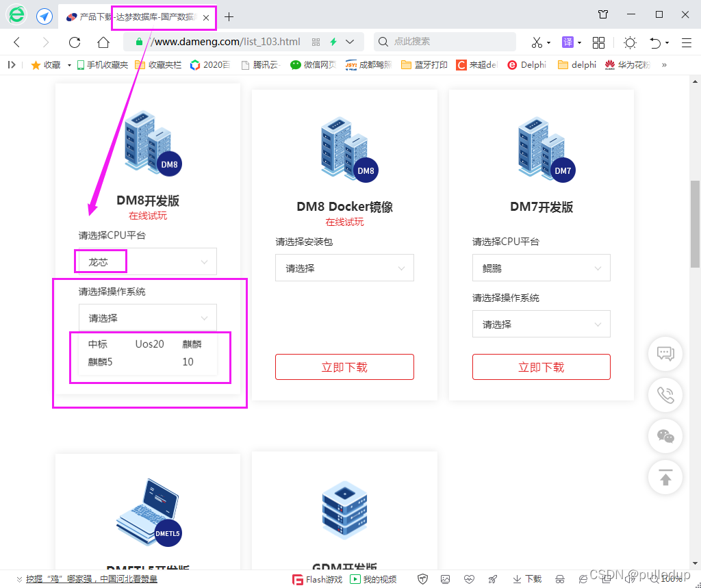Click the 360 browser logo icon
The image size is (701, 588).
16,15
